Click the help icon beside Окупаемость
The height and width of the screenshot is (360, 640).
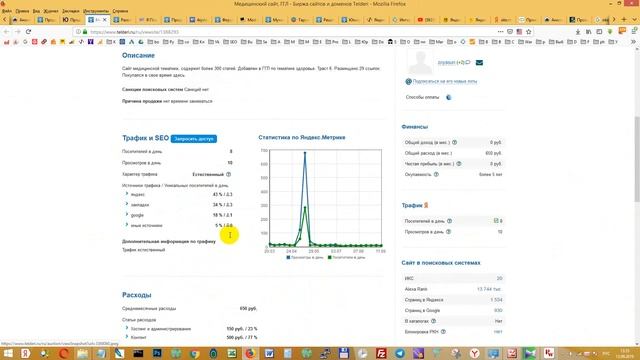tap(436, 174)
